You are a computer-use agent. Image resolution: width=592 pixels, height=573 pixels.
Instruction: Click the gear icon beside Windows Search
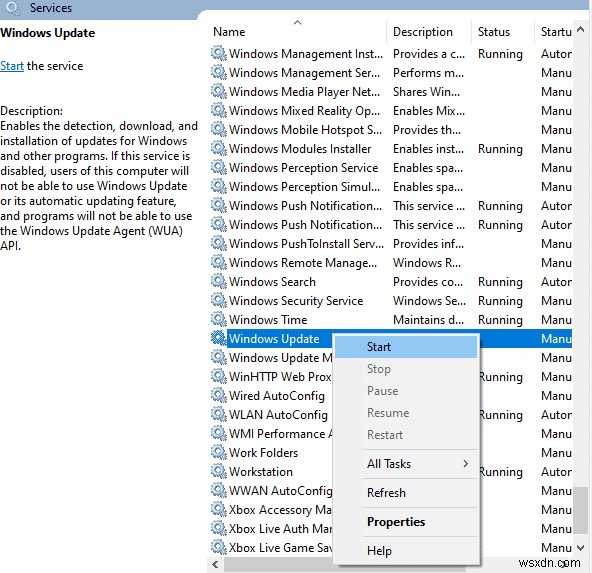click(x=219, y=281)
